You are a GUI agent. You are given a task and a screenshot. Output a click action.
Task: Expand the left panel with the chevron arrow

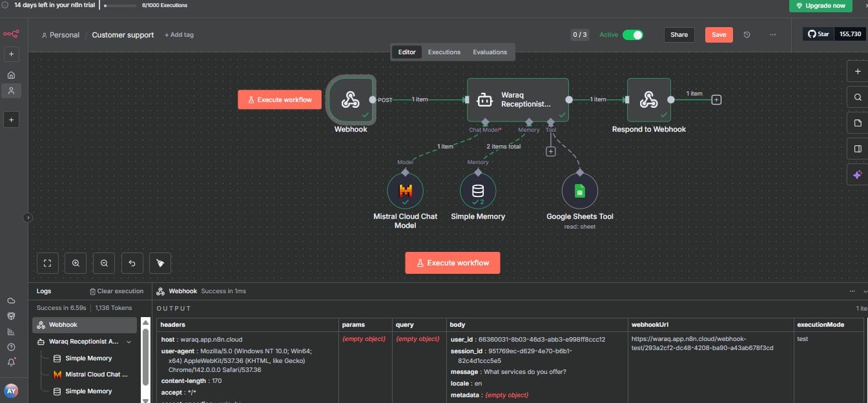click(28, 218)
